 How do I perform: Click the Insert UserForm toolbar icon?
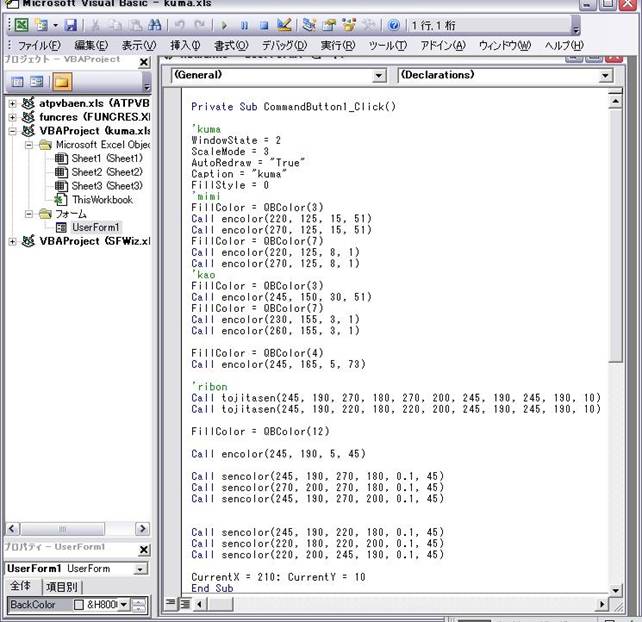pyautogui.click(x=41, y=25)
